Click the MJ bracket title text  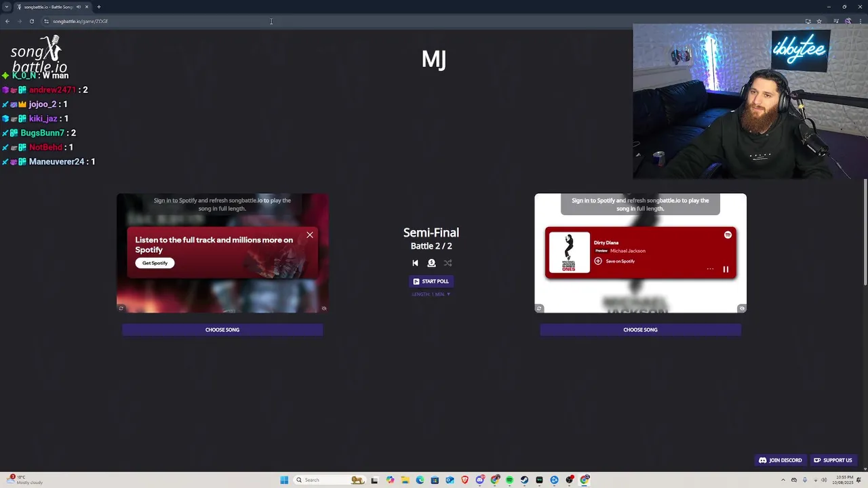pyautogui.click(x=434, y=60)
